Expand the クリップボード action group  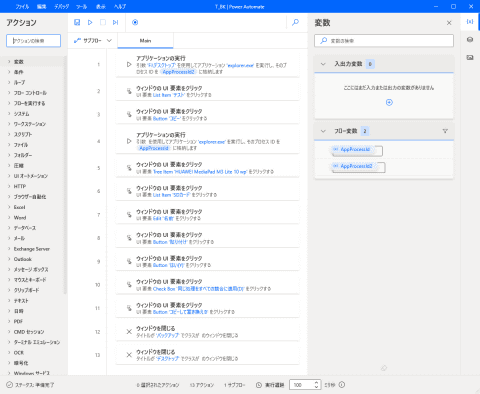click(x=9, y=290)
